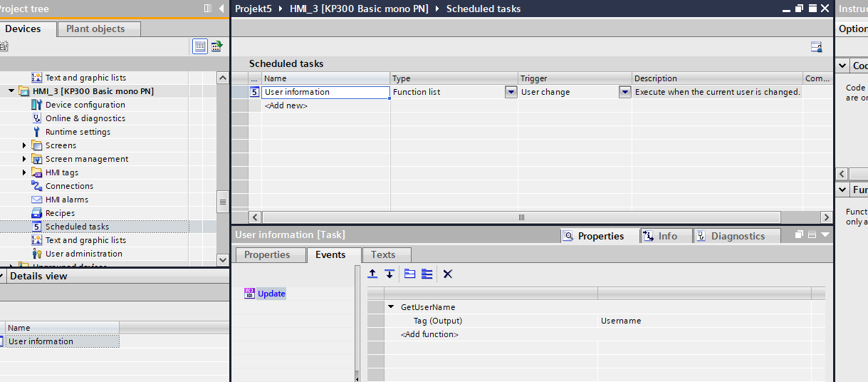Collapse the GetUserName function entry
Viewport: 868px width, 382px height.
(391, 307)
